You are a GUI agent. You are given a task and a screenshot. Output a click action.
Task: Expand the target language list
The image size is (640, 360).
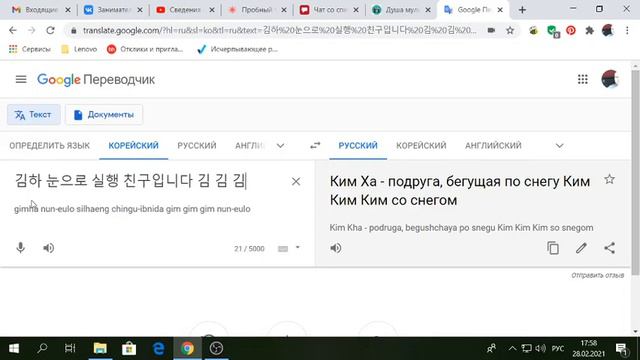pos(560,146)
